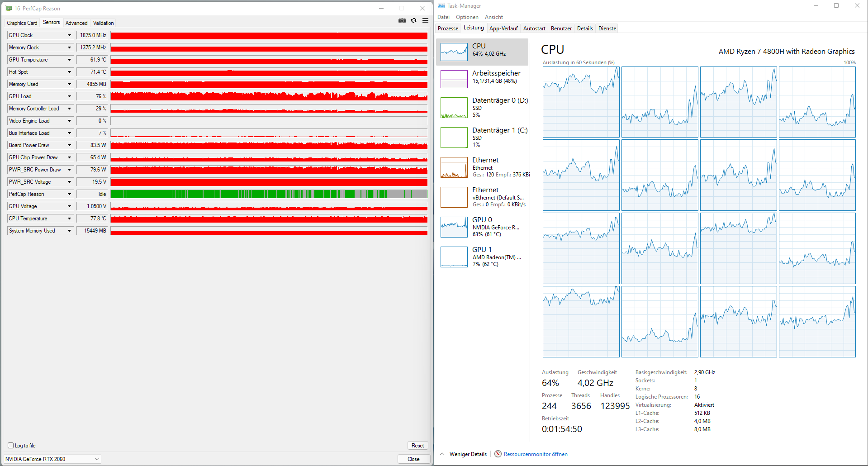Open the Board Power Draw sensor dropdown
This screenshot has height=466, width=868.
[x=70, y=145]
